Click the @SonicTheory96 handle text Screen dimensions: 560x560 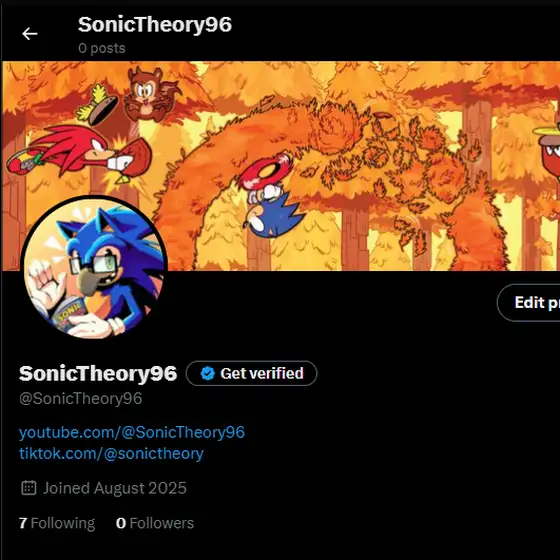point(81,399)
